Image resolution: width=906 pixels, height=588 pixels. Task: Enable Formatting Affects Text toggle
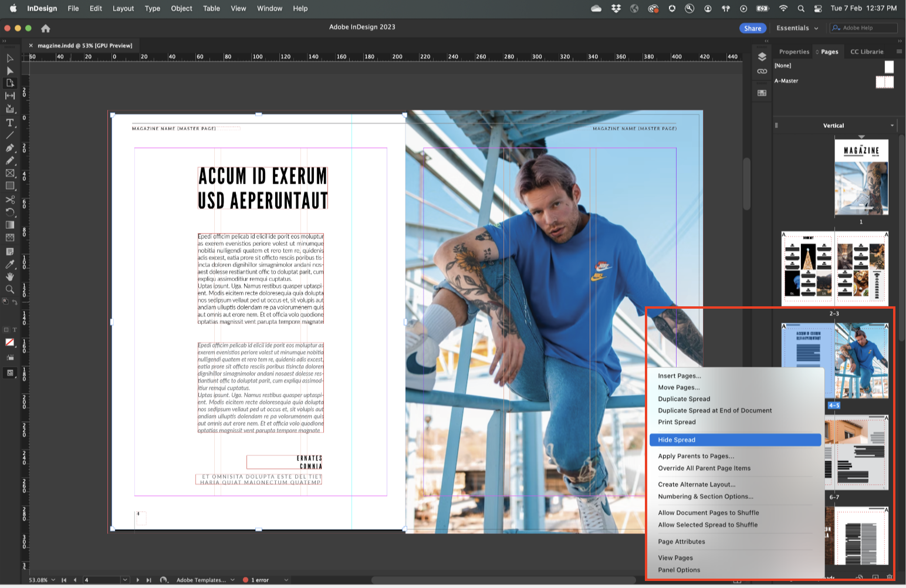pyautogui.click(x=15, y=329)
